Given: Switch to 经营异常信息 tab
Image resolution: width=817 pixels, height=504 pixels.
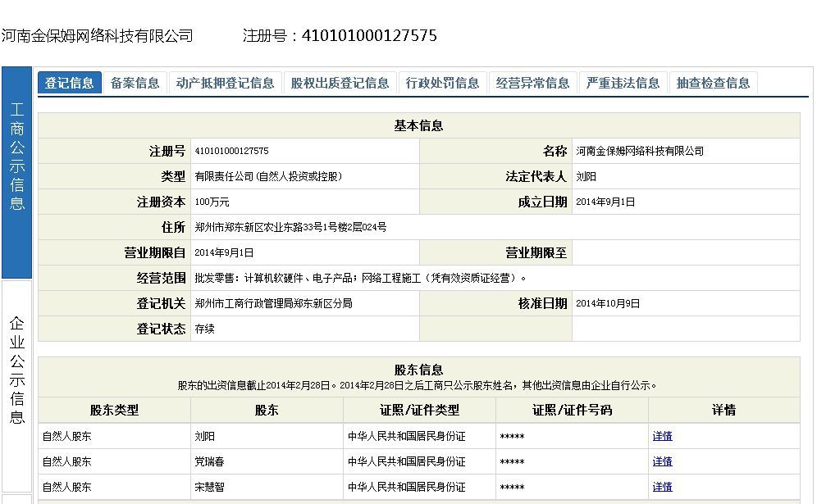Looking at the screenshot, I should click(x=532, y=83).
